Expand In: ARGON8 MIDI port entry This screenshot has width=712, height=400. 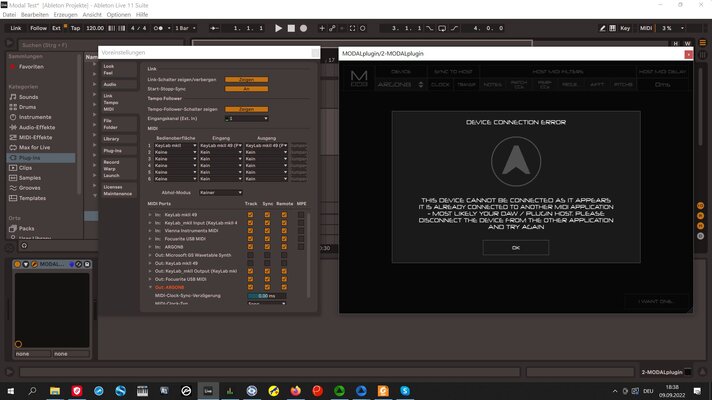click(x=150, y=247)
